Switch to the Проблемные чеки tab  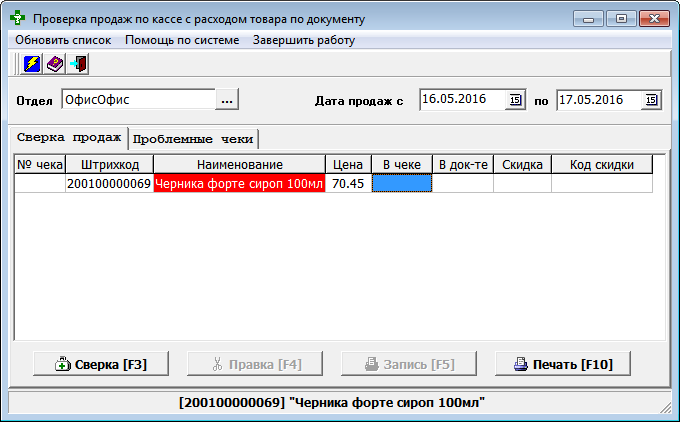tap(193, 139)
